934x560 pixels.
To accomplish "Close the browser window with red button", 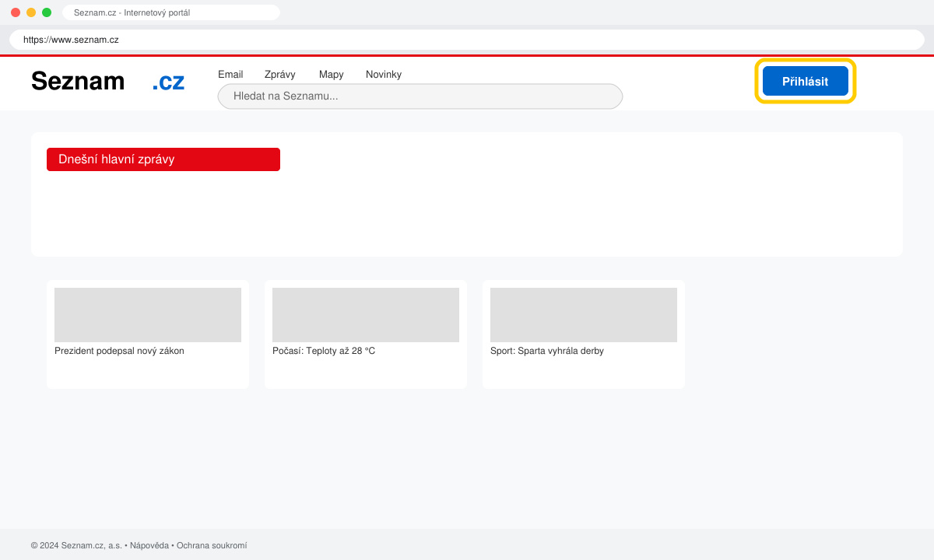I will point(16,12).
